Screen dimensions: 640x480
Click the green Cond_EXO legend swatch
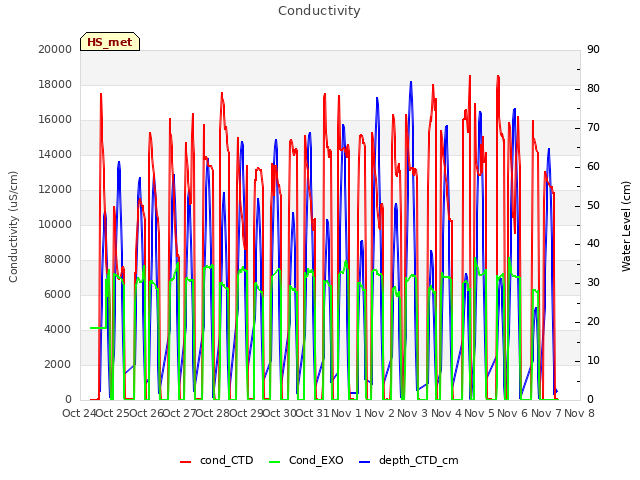[x=275, y=462]
